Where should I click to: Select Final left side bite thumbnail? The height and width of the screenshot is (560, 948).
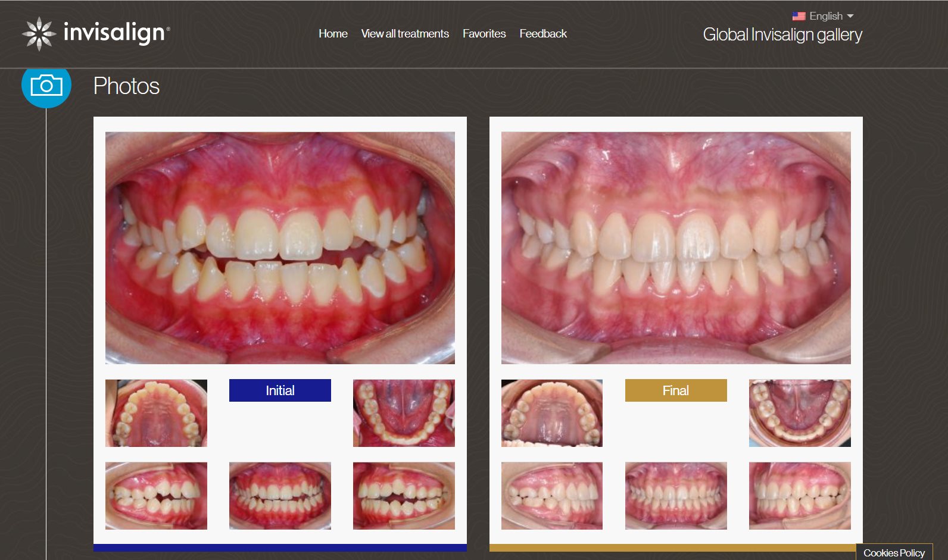click(x=800, y=496)
